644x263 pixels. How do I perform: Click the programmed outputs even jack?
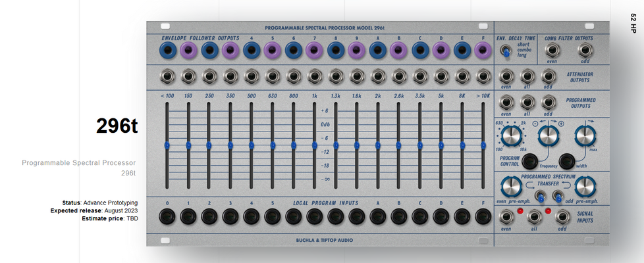(506, 103)
